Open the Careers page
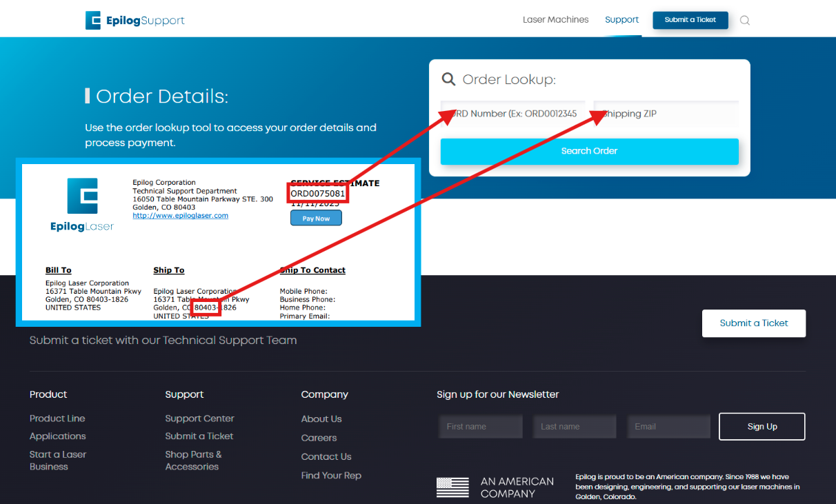The height and width of the screenshot is (504, 836). click(x=319, y=438)
